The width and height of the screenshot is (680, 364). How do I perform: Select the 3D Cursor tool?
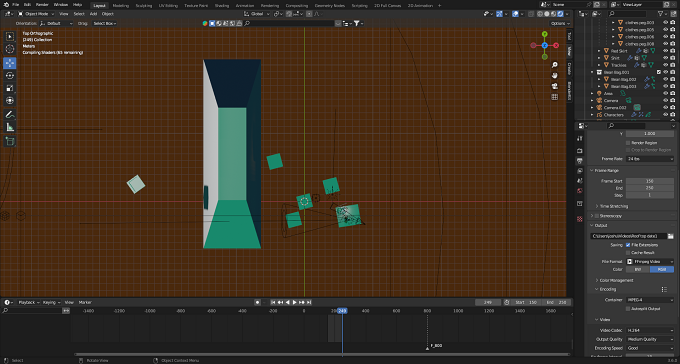point(10,49)
